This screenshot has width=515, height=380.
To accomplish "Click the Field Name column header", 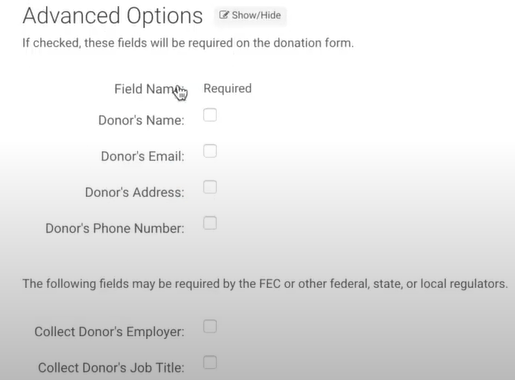I will [x=149, y=89].
